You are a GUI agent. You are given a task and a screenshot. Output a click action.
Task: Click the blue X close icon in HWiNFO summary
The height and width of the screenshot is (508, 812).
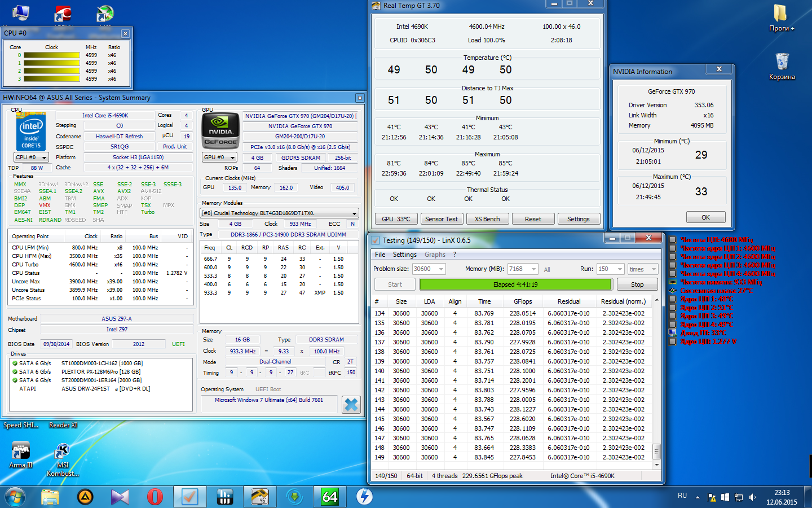pos(351,405)
